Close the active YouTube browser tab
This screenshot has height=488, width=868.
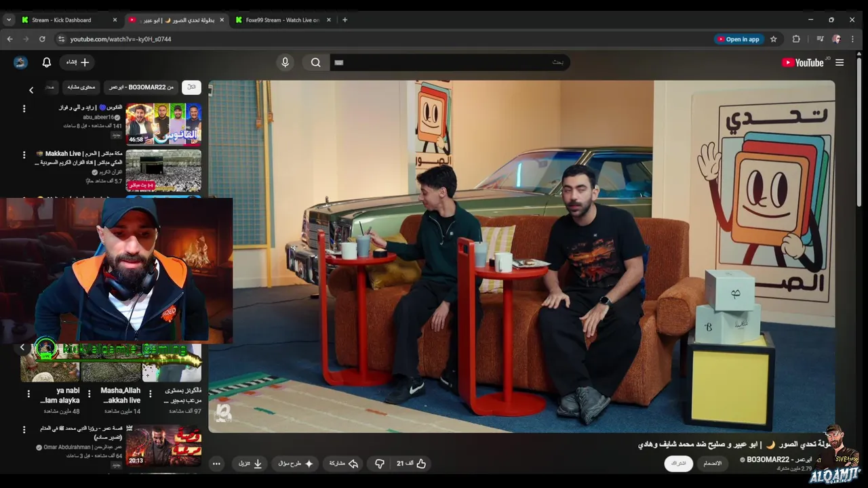(222, 20)
